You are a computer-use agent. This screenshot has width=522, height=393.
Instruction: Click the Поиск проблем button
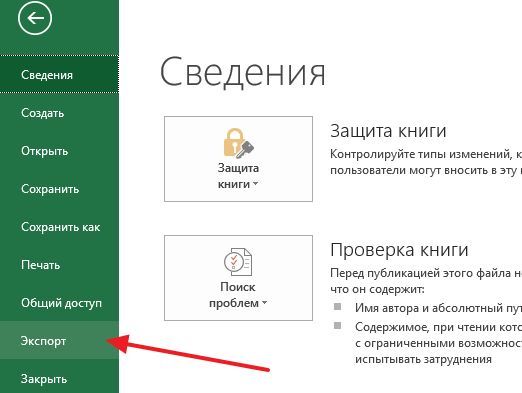point(238,278)
